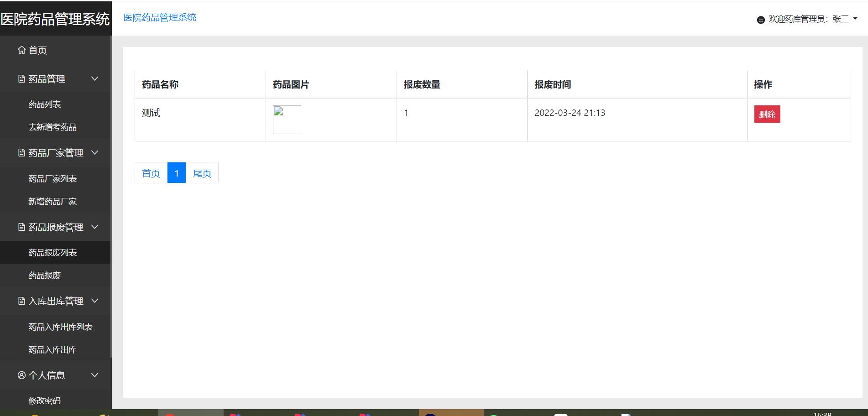Click the document icon beside 药品厂家管理
The image size is (868, 416).
(x=21, y=153)
